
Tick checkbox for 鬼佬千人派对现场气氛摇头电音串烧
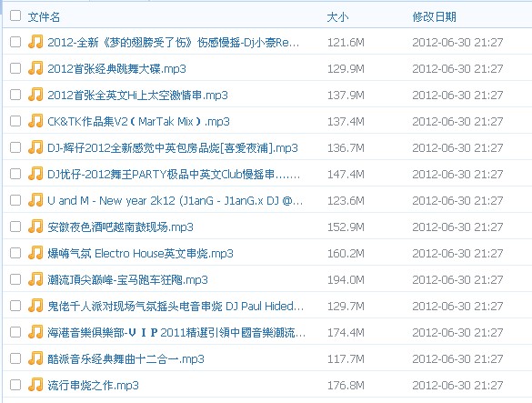point(15,306)
